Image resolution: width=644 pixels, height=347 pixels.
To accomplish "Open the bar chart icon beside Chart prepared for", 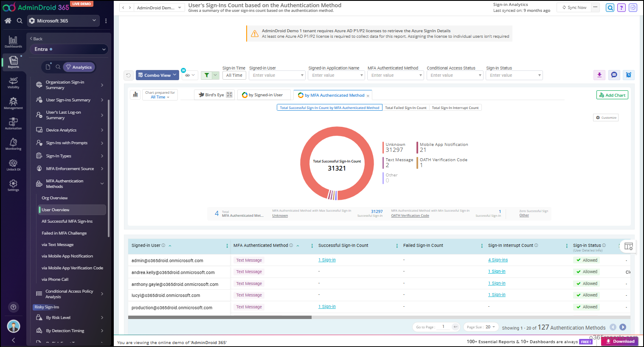I will point(135,95).
